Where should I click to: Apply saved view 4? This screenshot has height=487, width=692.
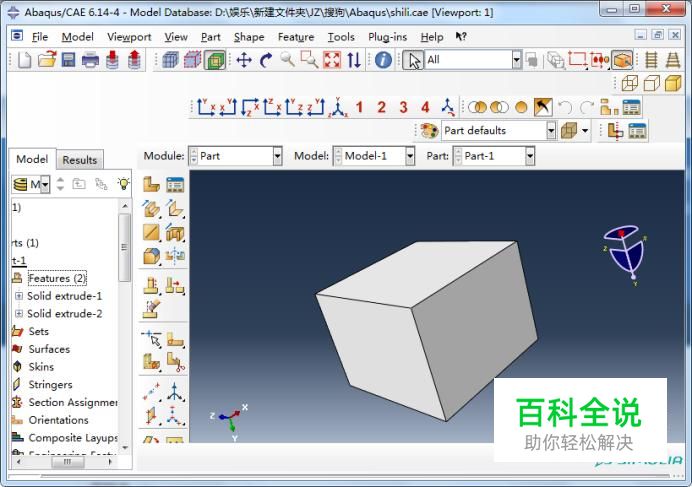coord(425,107)
